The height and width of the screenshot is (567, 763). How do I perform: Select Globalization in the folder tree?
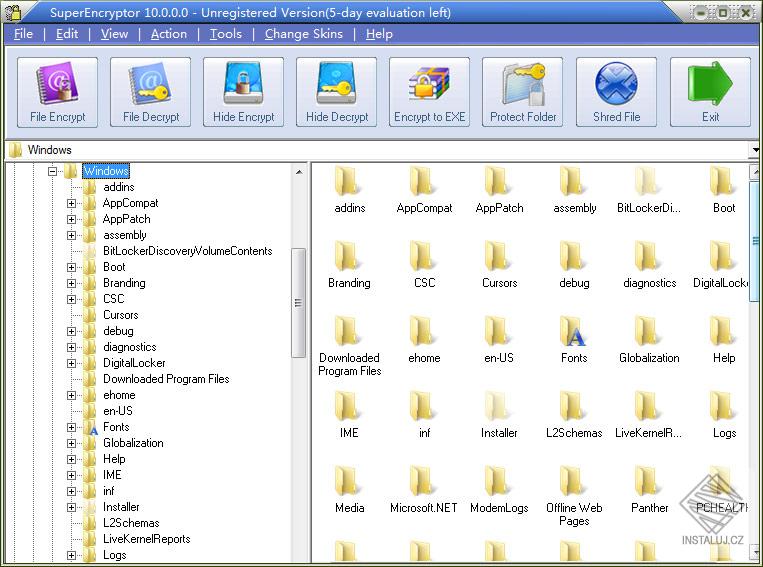tap(133, 443)
